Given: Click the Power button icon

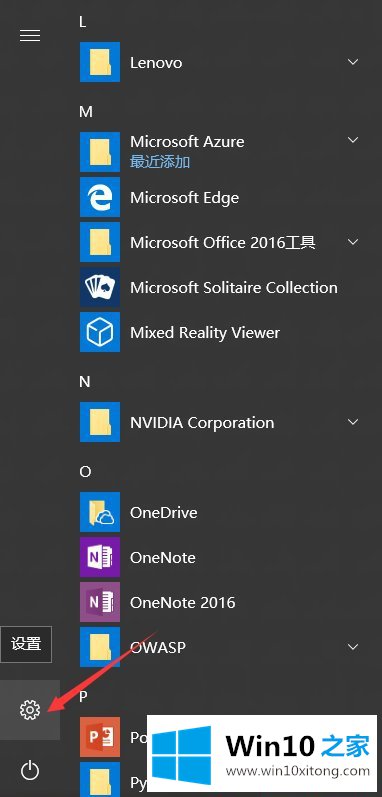Looking at the screenshot, I should [29, 771].
